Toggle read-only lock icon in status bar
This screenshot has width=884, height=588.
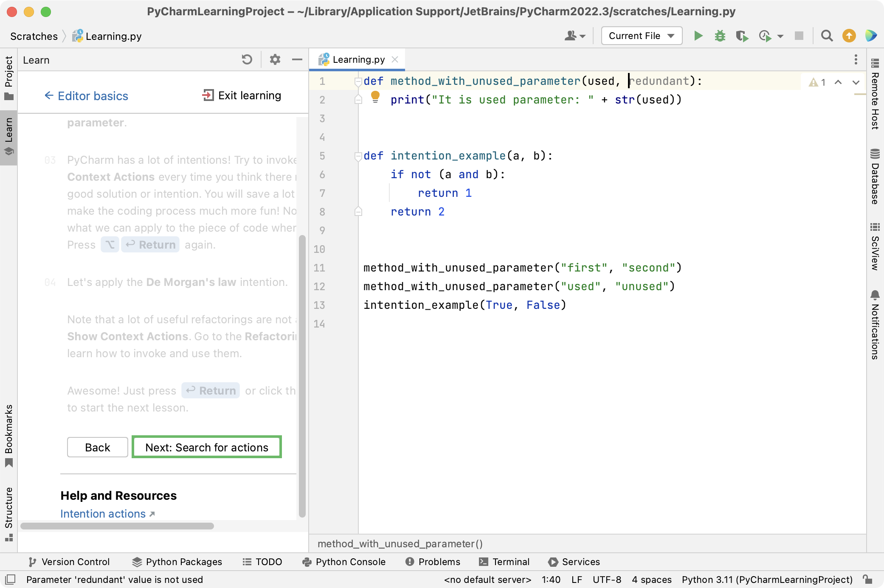point(867,580)
